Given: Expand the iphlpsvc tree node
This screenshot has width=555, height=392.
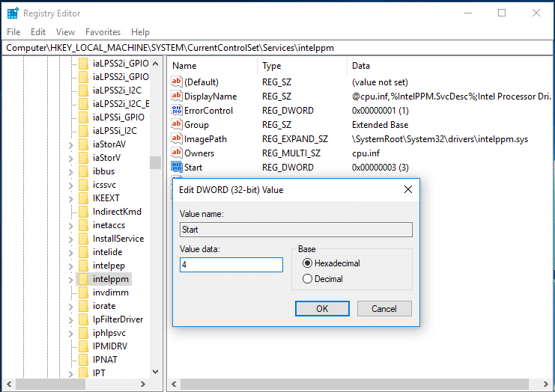Looking at the screenshot, I should coord(71,333).
